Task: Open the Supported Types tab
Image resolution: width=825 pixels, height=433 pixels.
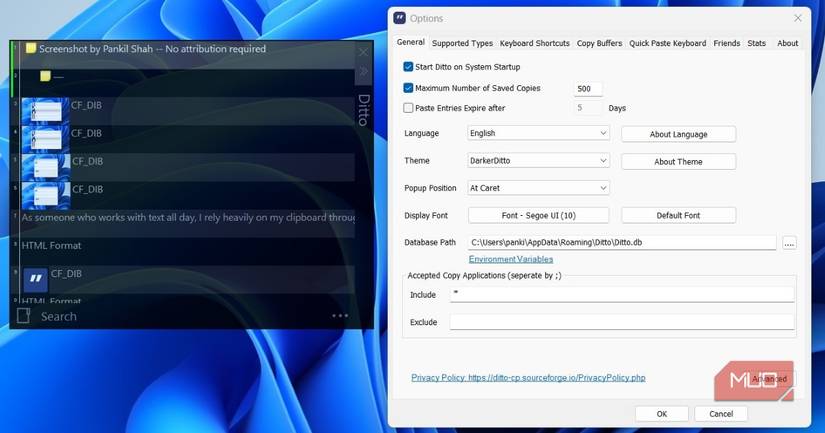Action: click(462, 43)
